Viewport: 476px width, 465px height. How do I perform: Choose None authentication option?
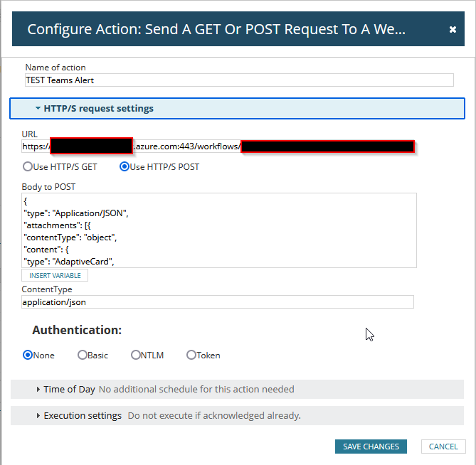28,355
